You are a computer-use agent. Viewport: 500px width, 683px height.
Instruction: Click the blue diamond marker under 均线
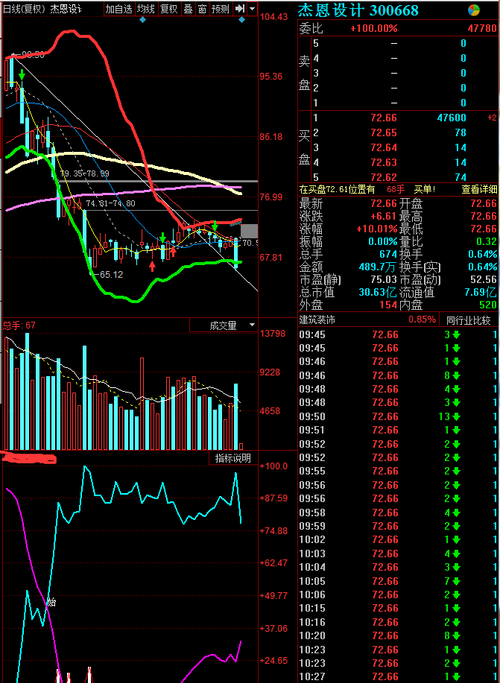[142, 20]
